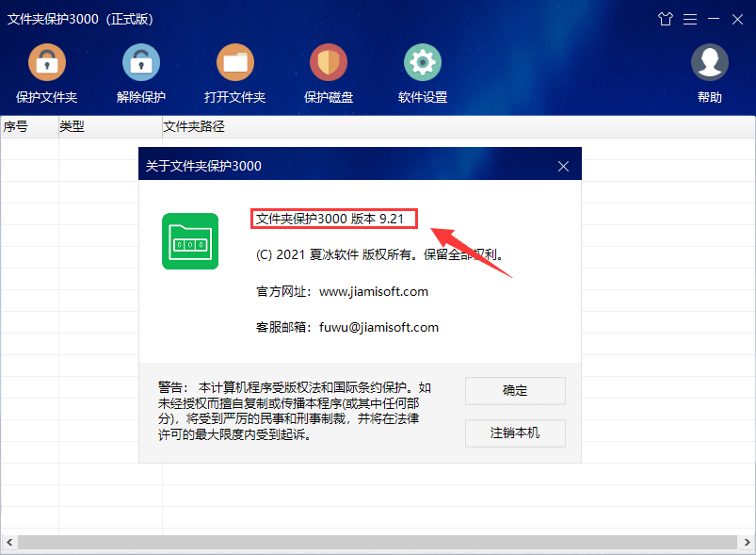The height and width of the screenshot is (555, 756).
Task: Click the 帮助 user icon
Action: [709, 62]
